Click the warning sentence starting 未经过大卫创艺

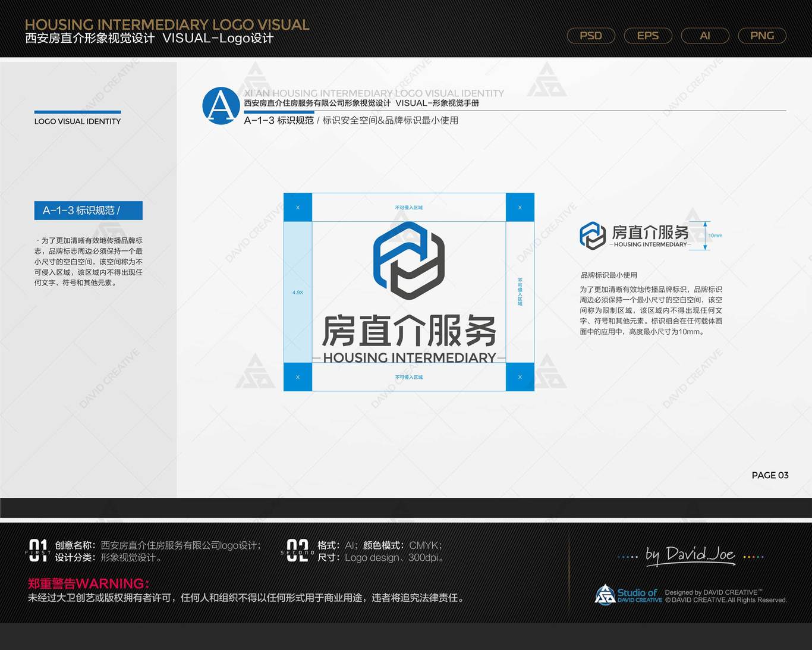[247, 598]
